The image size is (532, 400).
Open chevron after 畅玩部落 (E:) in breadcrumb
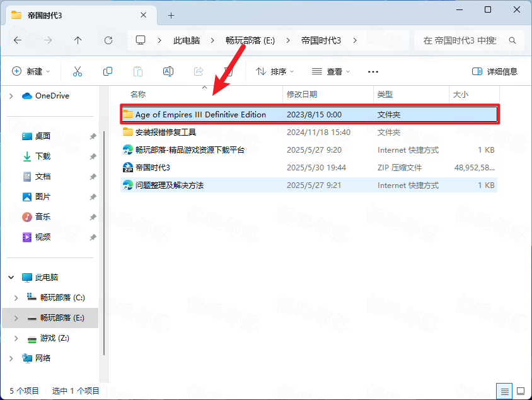click(x=287, y=40)
